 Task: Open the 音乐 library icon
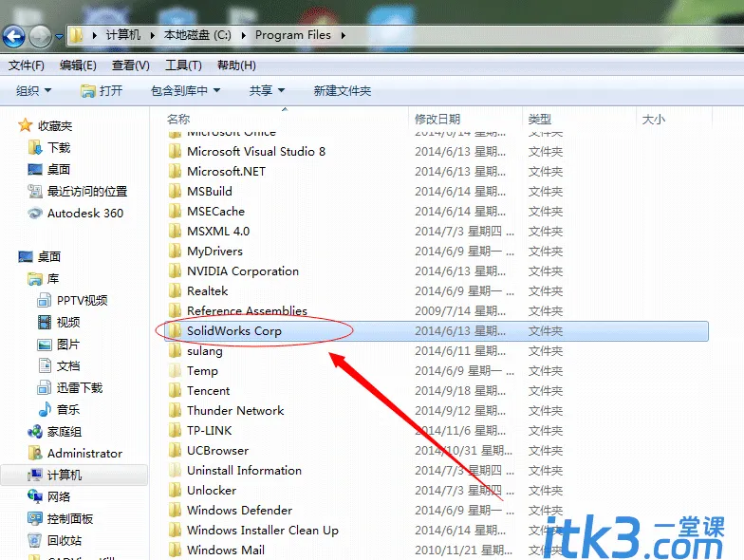click(x=45, y=409)
